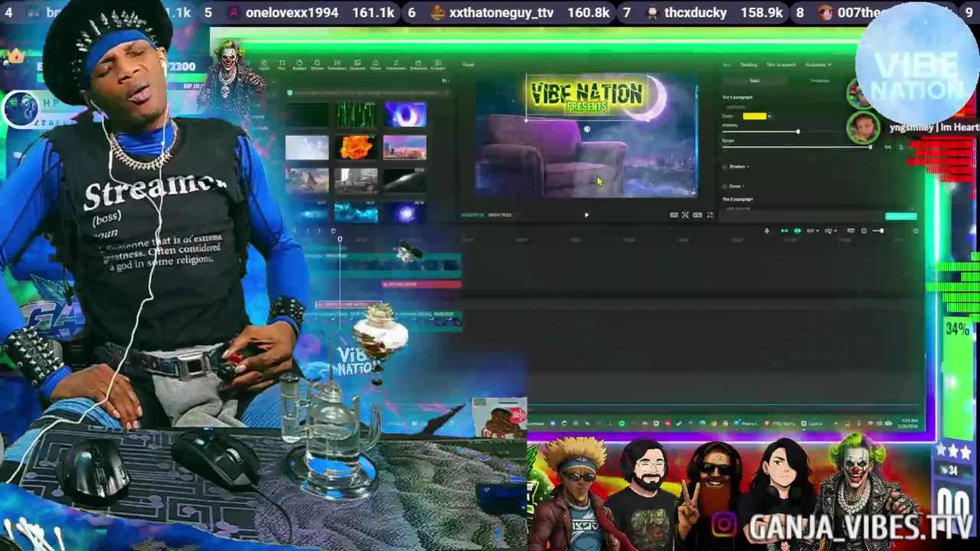This screenshot has width=980, height=551.
Task: Open the Filters panel
Action: coord(376,66)
